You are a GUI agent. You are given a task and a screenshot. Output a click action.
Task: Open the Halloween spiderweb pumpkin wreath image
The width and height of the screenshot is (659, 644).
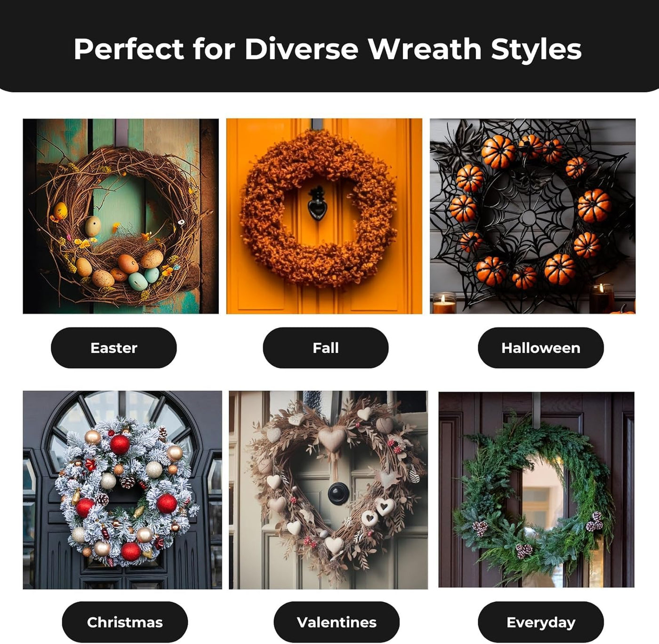[x=532, y=216]
